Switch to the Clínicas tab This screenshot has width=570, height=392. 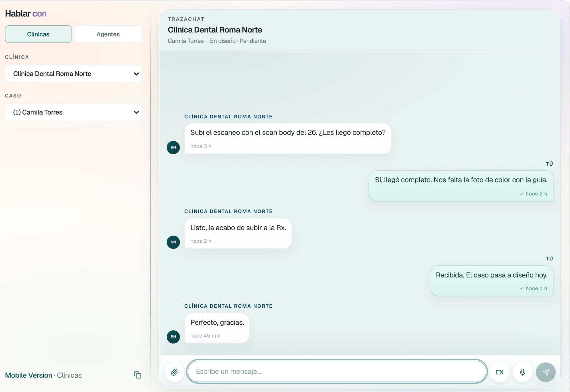pyautogui.click(x=38, y=34)
